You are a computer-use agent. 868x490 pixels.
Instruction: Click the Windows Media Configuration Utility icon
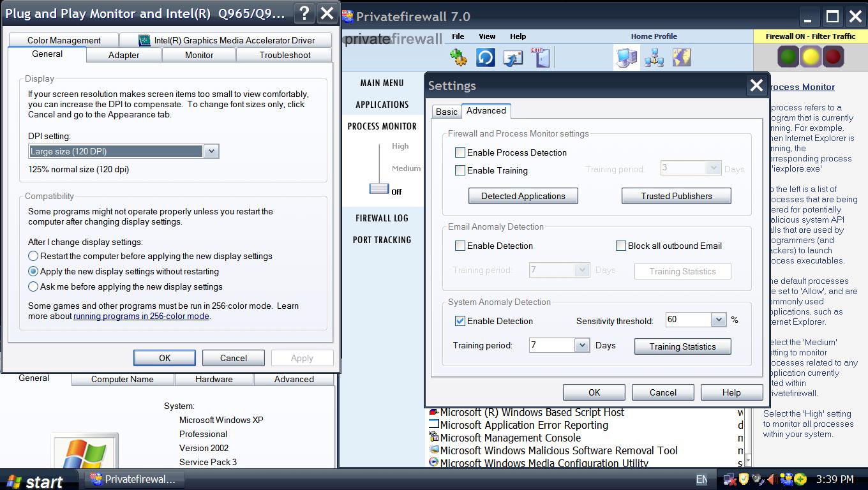tap(434, 463)
